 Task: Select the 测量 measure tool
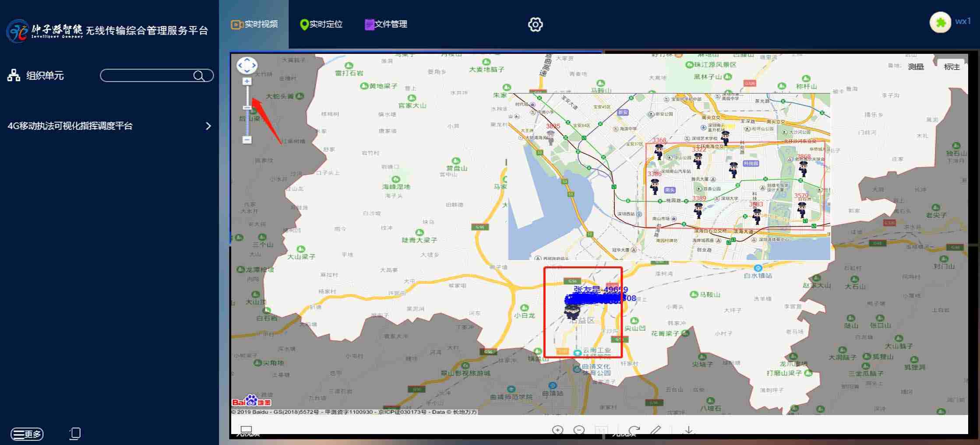[916, 67]
